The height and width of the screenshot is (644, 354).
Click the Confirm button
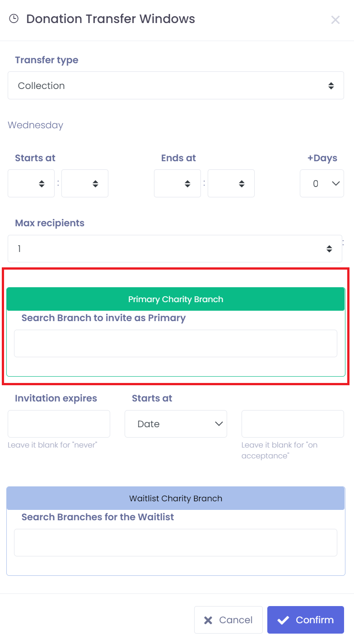click(x=306, y=620)
